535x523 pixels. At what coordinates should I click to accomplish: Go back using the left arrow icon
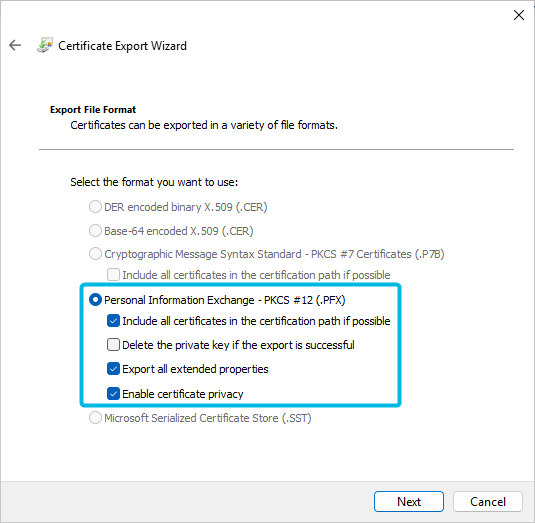pyautogui.click(x=15, y=45)
